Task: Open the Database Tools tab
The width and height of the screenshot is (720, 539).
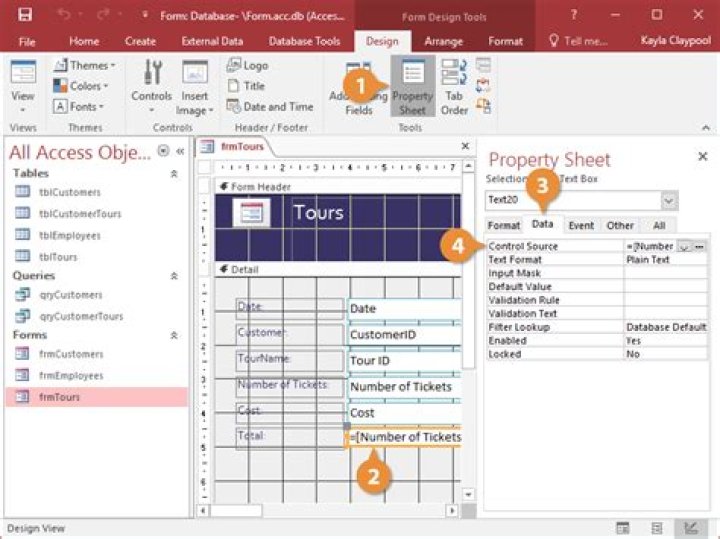Action: pyautogui.click(x=304, y=41)
